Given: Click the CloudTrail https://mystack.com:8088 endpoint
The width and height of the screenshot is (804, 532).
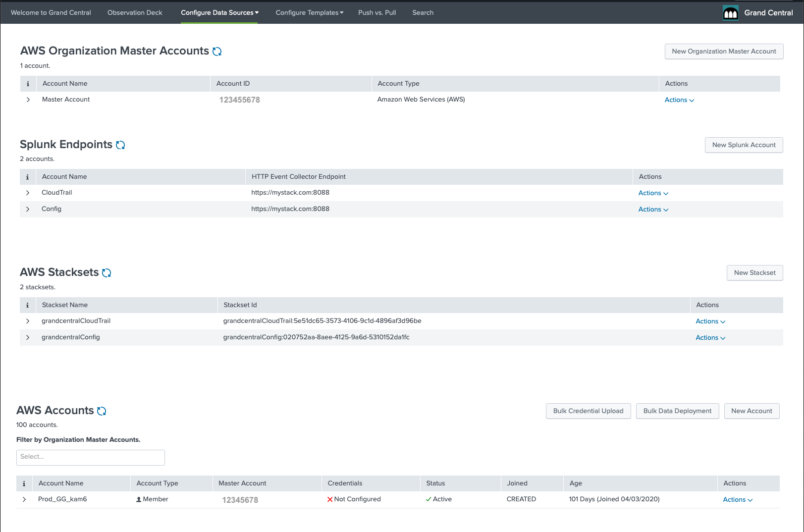Looking at the screenshot, I should point(290,193).
